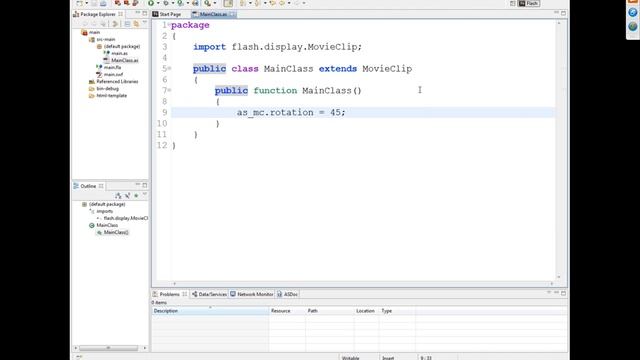Click the Back navigation icon in Package Explorer

pyautogui.click(x=85, y=24)
